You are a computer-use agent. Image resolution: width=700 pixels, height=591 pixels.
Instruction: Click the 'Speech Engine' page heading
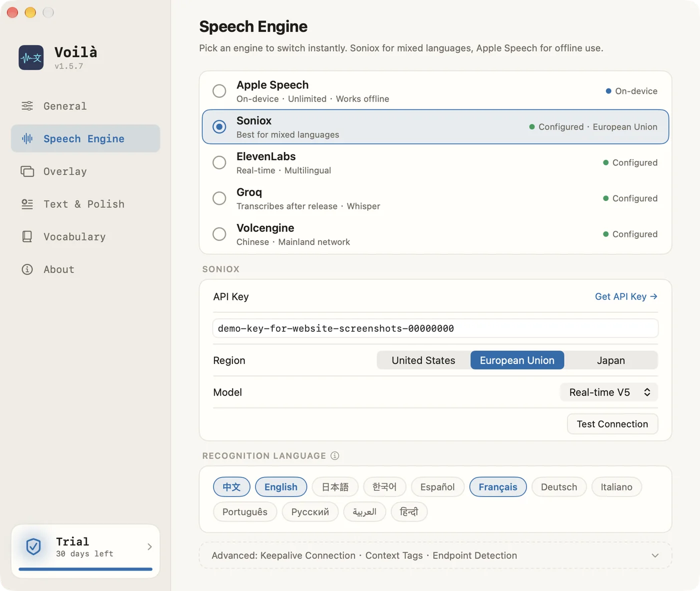[253, 26]
